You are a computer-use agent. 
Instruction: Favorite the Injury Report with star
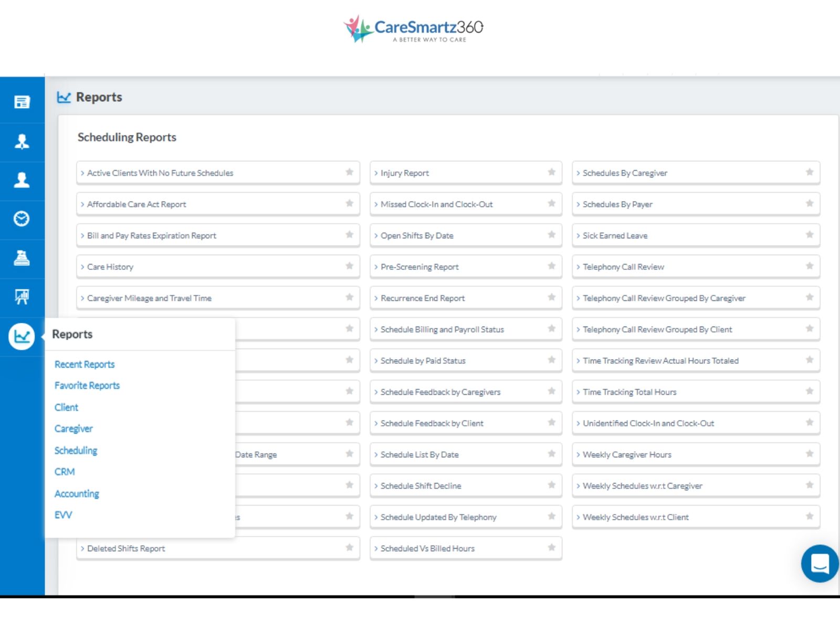[552, 172]
